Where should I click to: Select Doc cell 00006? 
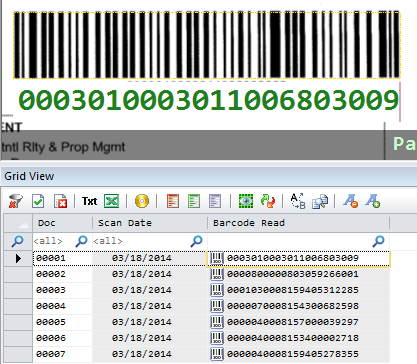click(62, 338)
